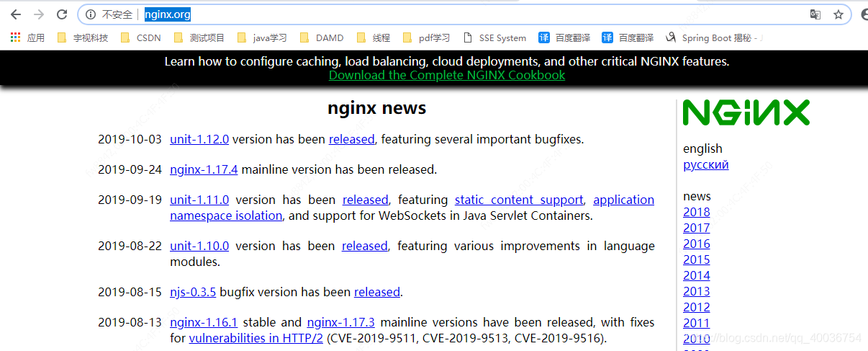Click the browser forward arrow
The image size is (868, 351).
[x=39, y=14]
